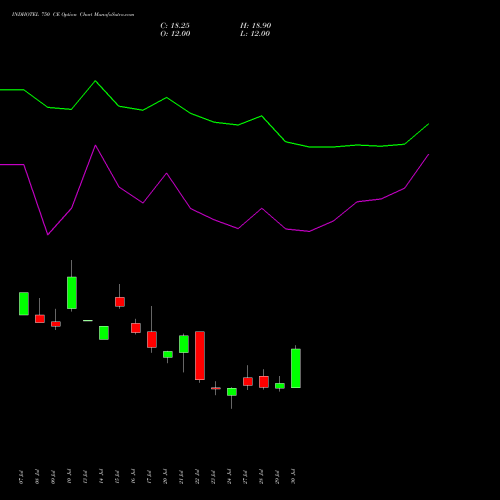Click the highest peak of the green line
This screenshot has width=500, height=500.
95,81
